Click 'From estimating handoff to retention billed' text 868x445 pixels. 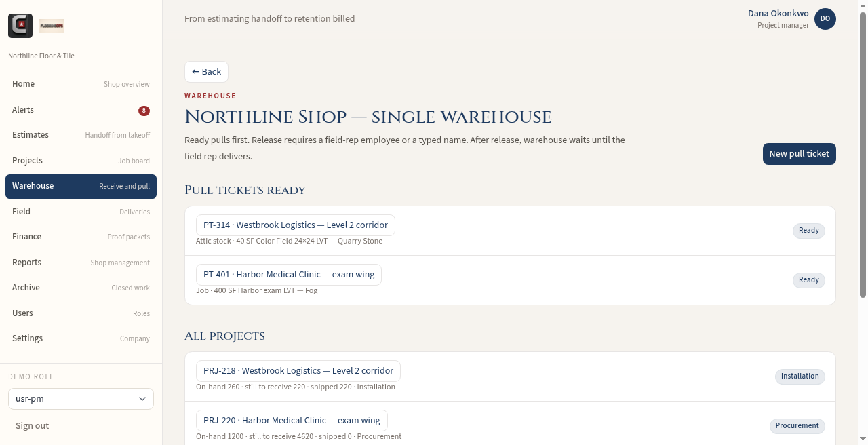click(x=270, y=19)
